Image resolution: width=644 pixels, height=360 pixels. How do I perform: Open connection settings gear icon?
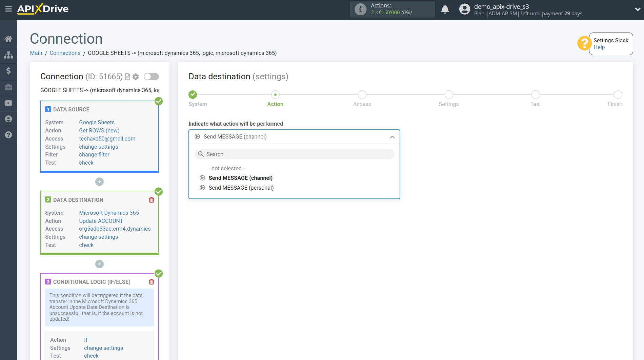coord(136,77)
